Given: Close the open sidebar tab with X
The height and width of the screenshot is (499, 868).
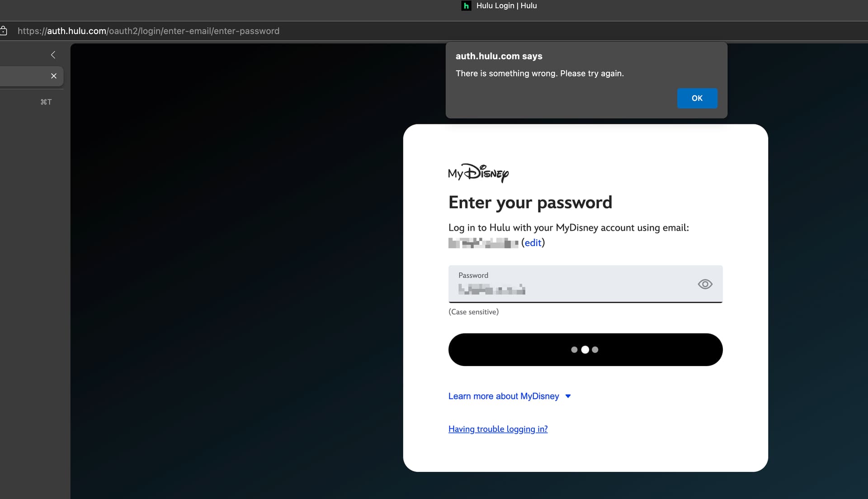Looking at the screenshot, I should pos(54,76).
